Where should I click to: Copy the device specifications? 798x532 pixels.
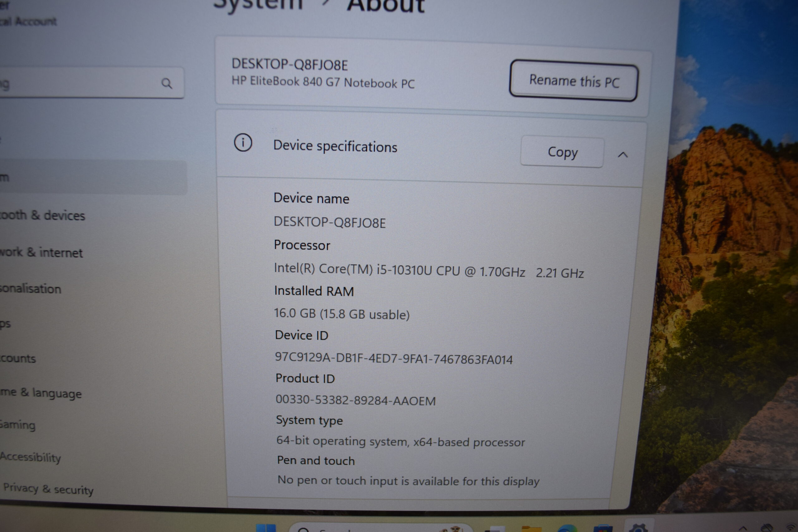[562, 152]
